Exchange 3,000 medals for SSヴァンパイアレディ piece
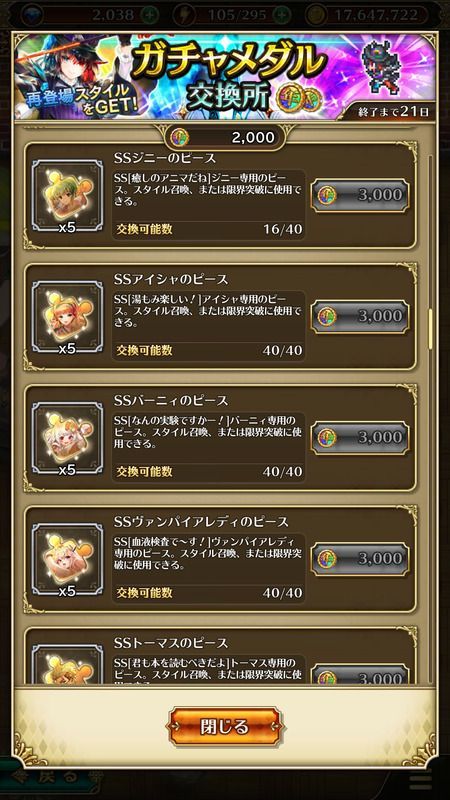Viewport: 450px width, 800px height. tap(360, 559)
